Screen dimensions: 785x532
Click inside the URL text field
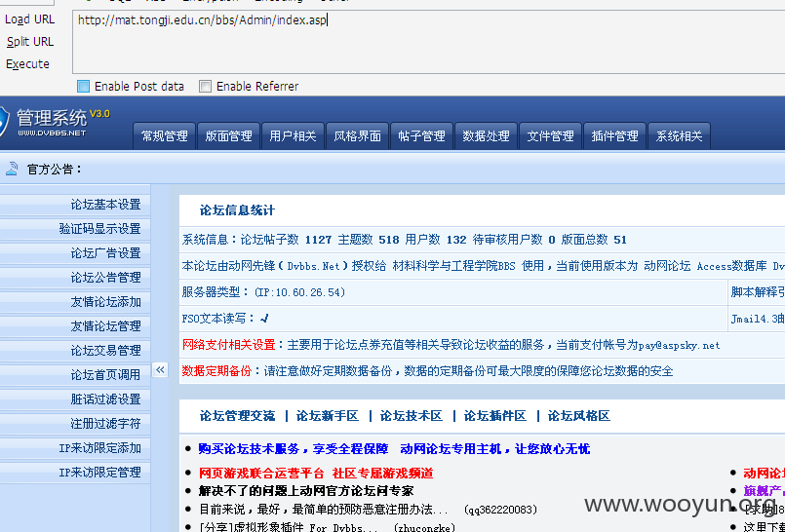click(x=428, y=42)
